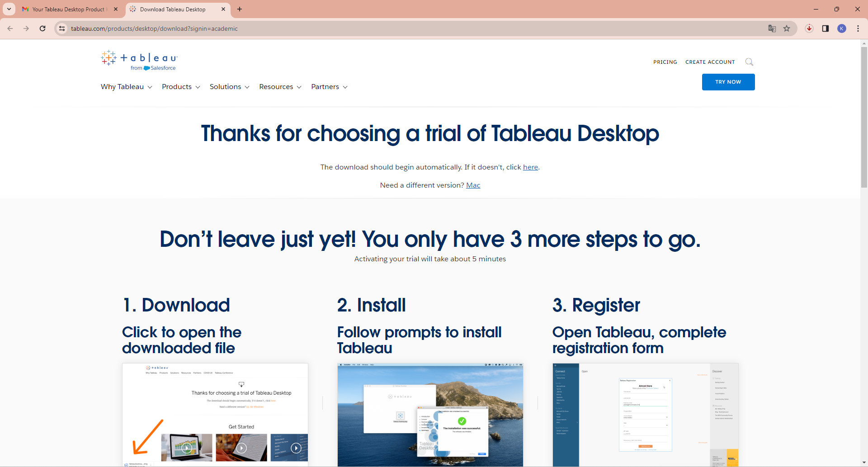This screenshot has height=467, width=868.
Task: Open the tab search dropdown arrow
Action: tap(9, 9)
